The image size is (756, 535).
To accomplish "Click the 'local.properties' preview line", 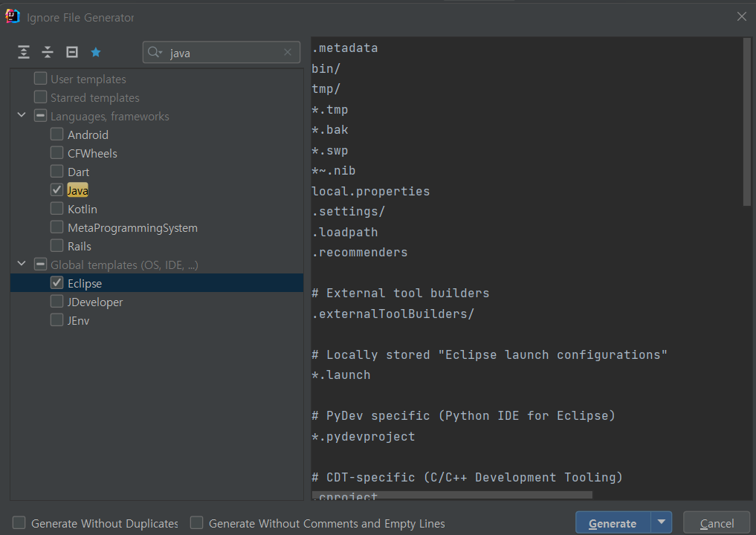I will pyautogui.click(x=371, y=192).
